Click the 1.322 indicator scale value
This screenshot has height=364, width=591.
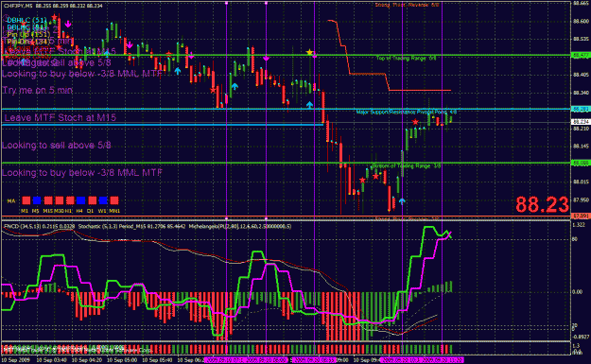579,225
